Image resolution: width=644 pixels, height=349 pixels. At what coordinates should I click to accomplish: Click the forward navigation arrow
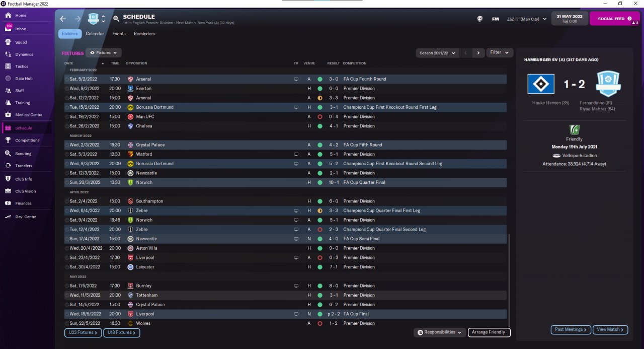(x=77, y=19)
